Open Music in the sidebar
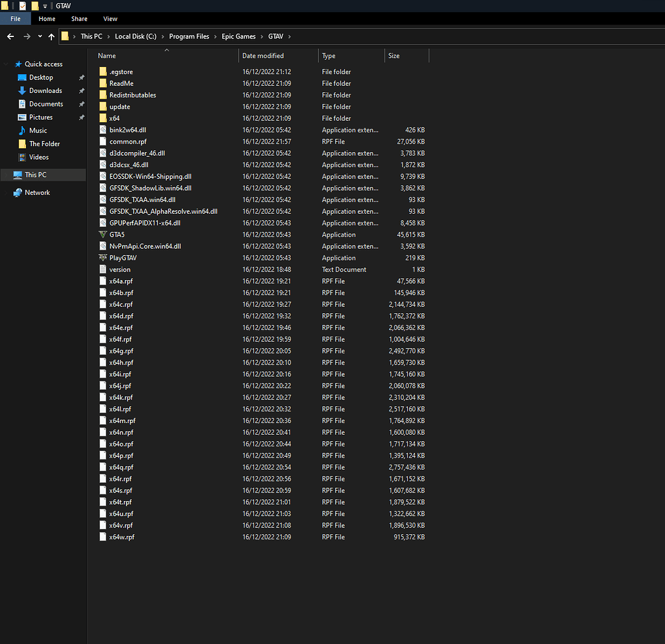Viewport: 665px width, 644px height. click(38, 131)
